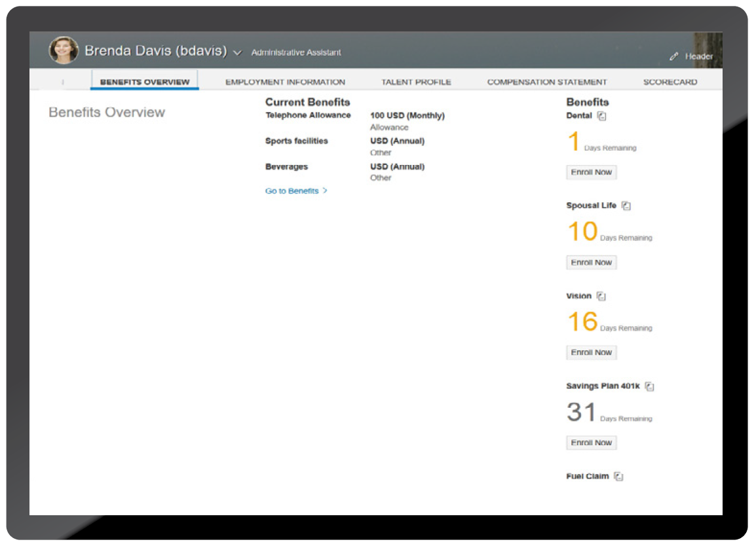Image resolution: width=756 pixels, height=546 pixels.
Task: Click Brenda Davis profile photo
Action: click(x=64, y=51)
